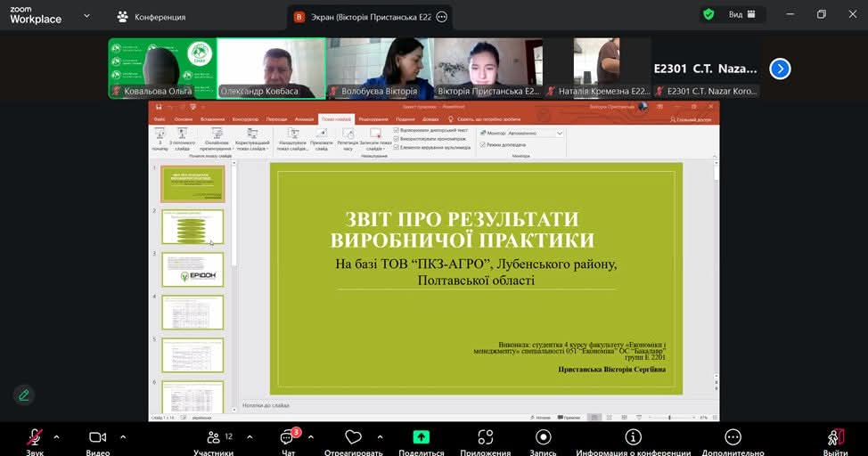Toggle Відтворювати дикторський текст checkbox
This screenshot has width=868, height=456.
tap(397, 130)
